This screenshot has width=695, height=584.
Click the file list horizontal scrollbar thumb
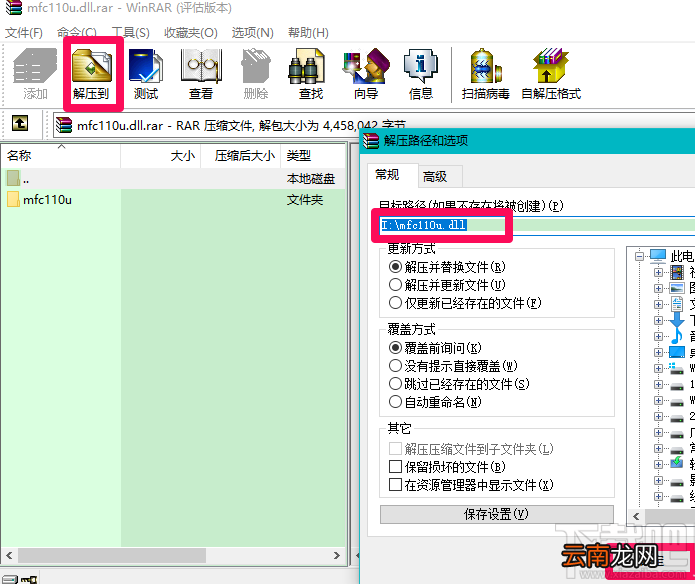click(x=112, y=556)
